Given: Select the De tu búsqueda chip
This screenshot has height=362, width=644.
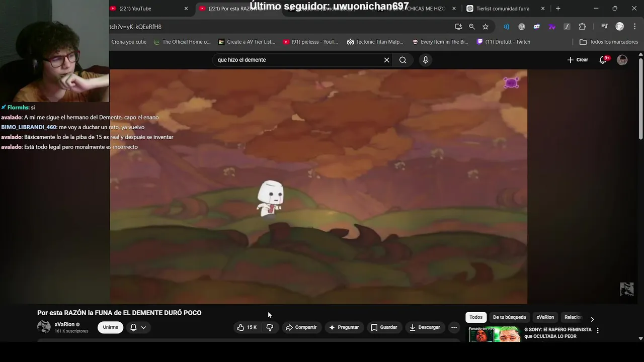Looking at the screenshot, I should coord(509,317).
